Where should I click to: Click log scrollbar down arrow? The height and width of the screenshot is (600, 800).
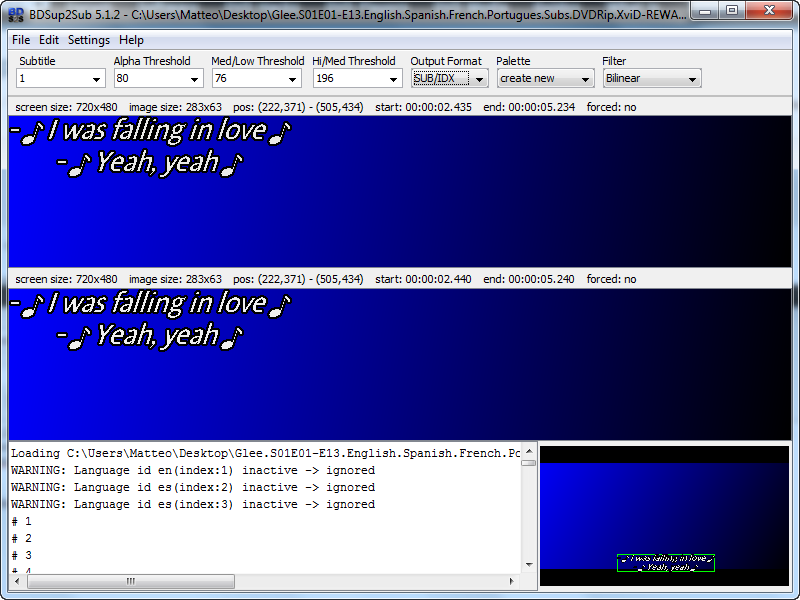[529, 564]
